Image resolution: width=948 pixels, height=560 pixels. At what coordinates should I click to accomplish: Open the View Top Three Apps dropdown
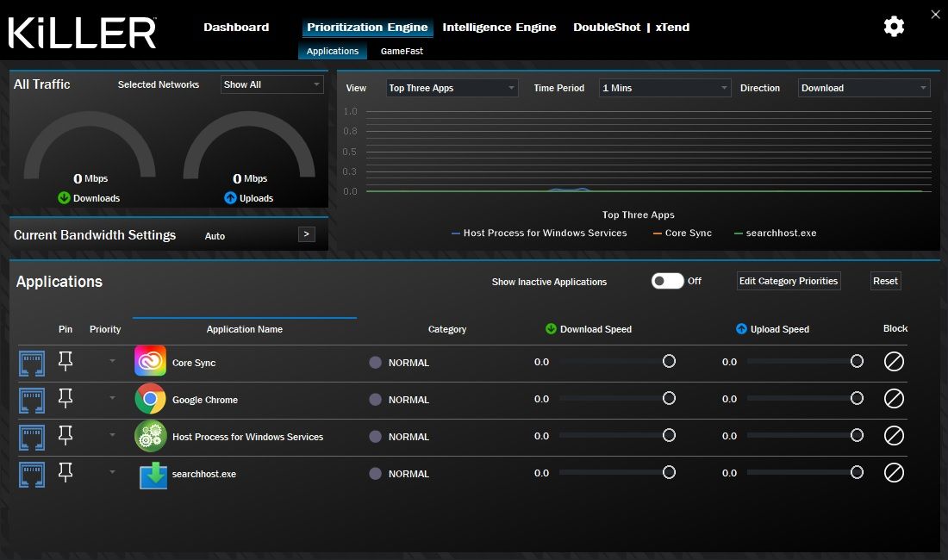[452, 88]
